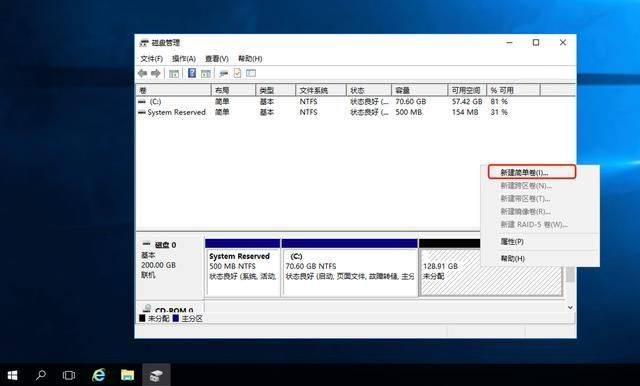Viewport: 640px width, 386px height.
Task: Sort by the 可用空间 column header
Action: click(x=467, y=90)
